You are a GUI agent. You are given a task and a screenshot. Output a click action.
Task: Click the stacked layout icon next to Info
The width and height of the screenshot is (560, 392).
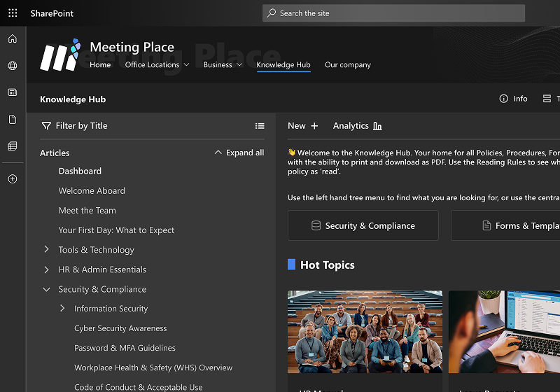547,99
